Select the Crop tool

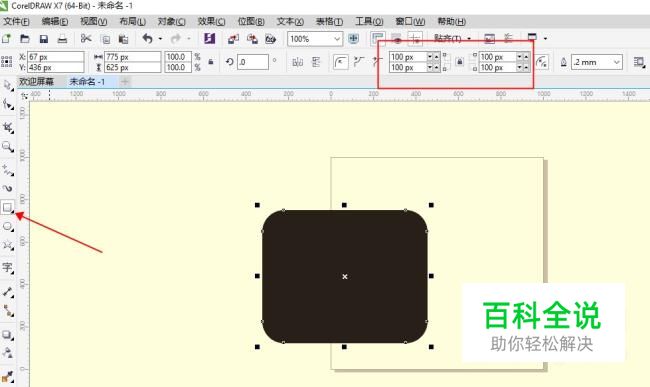[x=7, y=128]
